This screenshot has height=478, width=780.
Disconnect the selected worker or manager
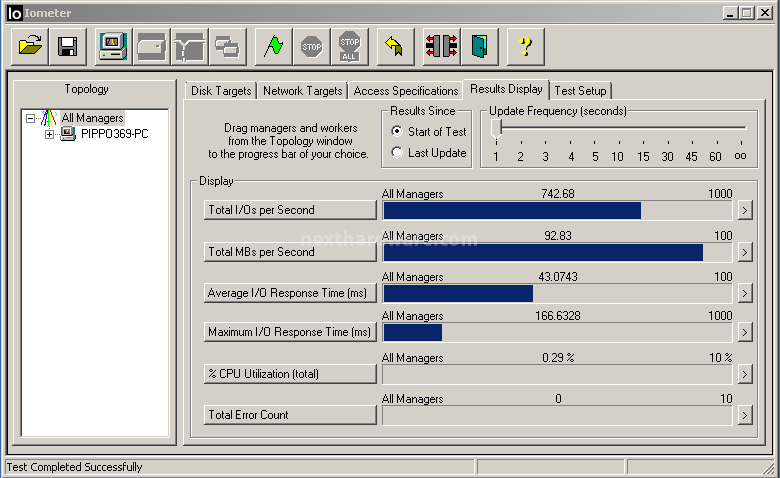[441, 46]
